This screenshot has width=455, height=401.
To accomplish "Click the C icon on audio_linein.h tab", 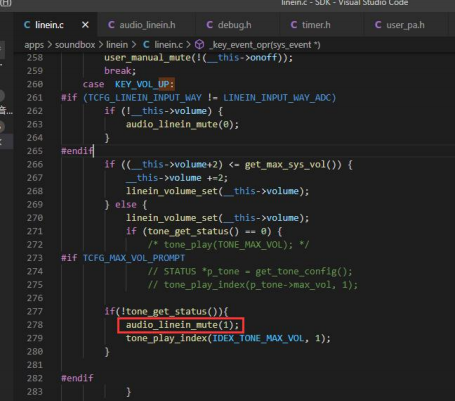I will click(x=111, y=25).
